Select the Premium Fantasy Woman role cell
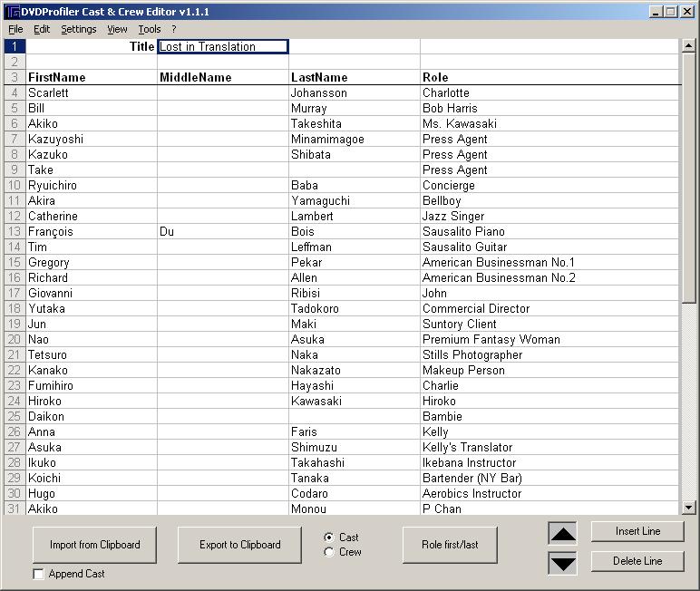The width and height of the screenshot is (700, 591). pos(549,339)
